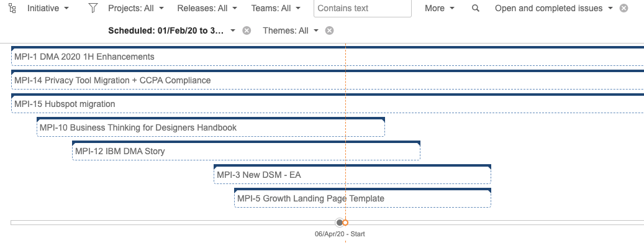Select the MPI-12 IBM DMA Story bar

[246, 151]
